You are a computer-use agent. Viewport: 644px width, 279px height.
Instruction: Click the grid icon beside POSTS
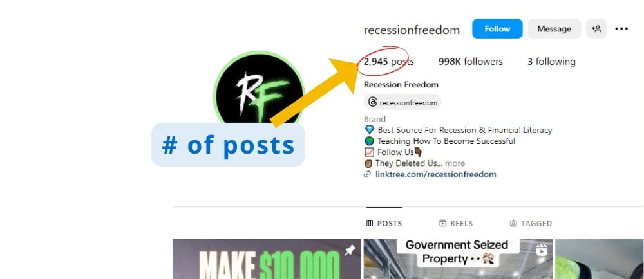coord(370,223)
